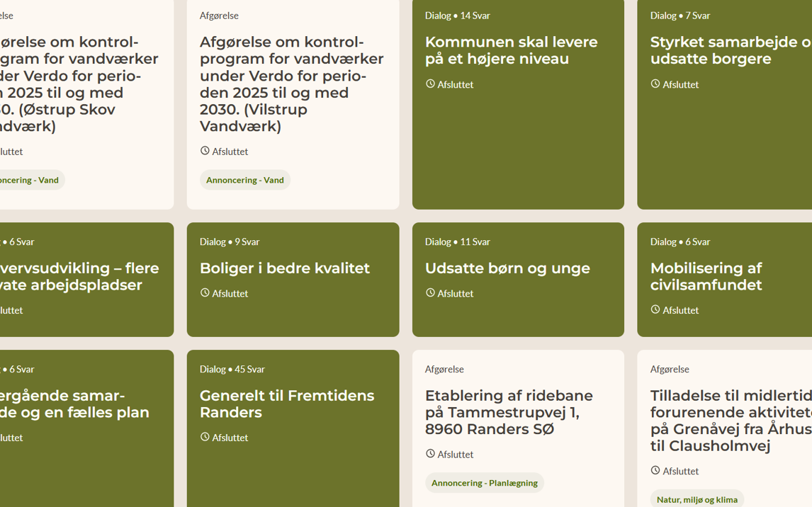Click clock icon under Mobilisering af civilsamfundet
The width and height of the screenshot is (812, 507).
tap(655, 309)
